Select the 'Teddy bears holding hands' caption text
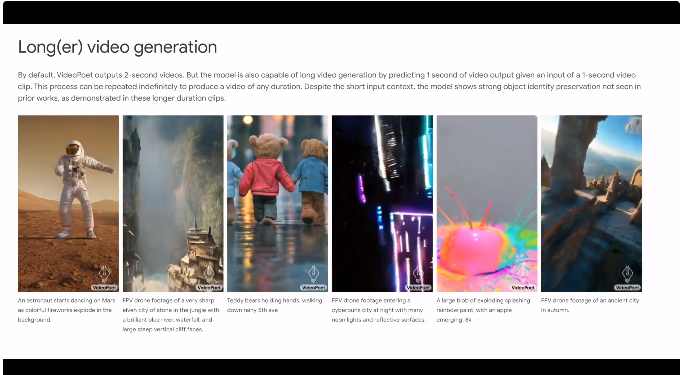687x375 pixels. point(275,305)
